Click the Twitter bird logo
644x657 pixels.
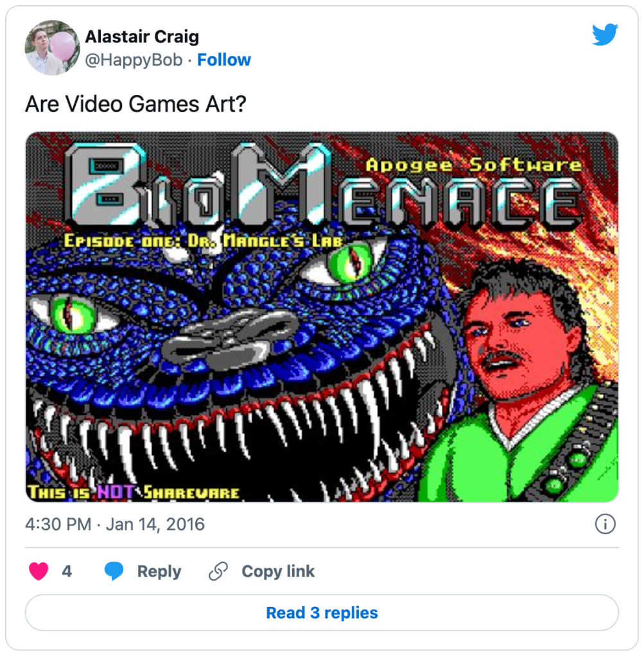pyautogui.click(x=605, y=34)
